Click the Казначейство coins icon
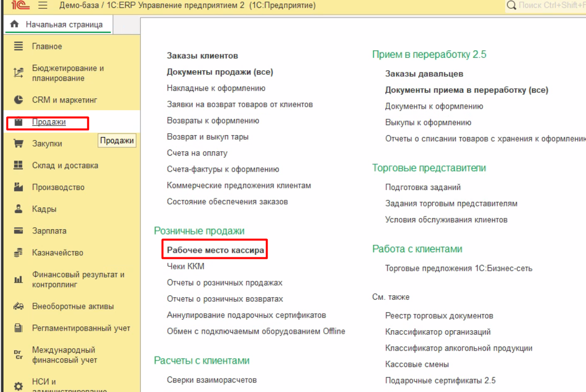The width and height of the screenshot is (586, 392). (18, 253)
